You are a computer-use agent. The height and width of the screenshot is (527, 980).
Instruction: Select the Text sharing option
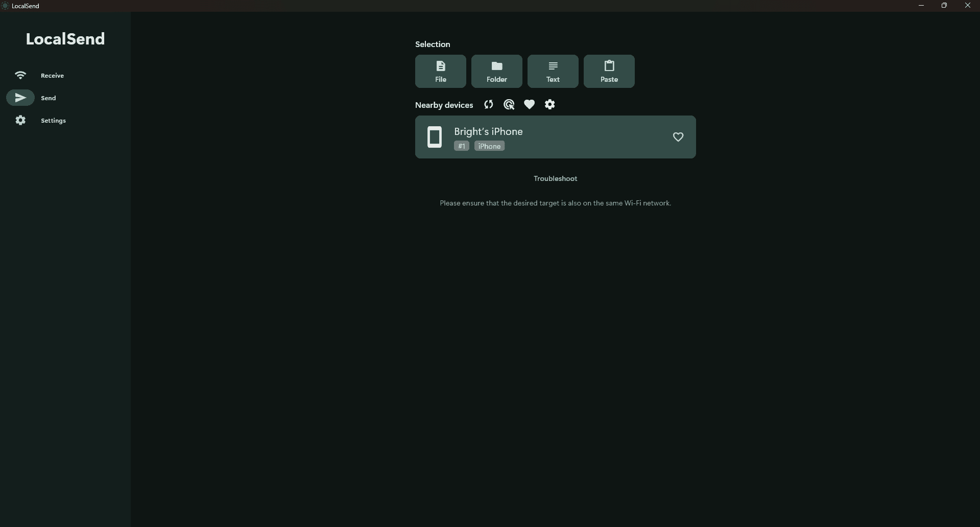coord(553,71)
